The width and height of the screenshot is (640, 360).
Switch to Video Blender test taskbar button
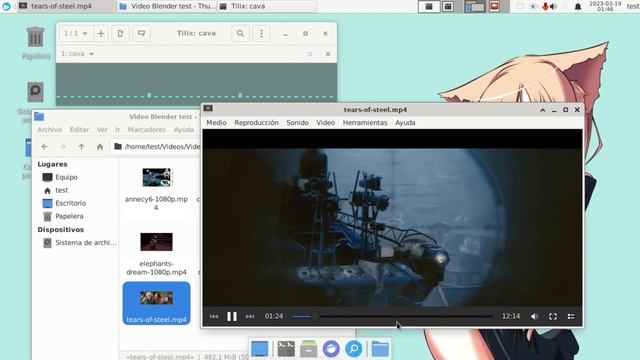coord(168,6)
